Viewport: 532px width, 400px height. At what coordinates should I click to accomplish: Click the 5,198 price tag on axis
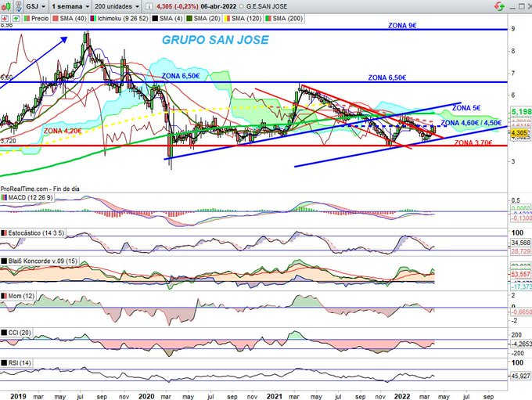tap(521, 111)
